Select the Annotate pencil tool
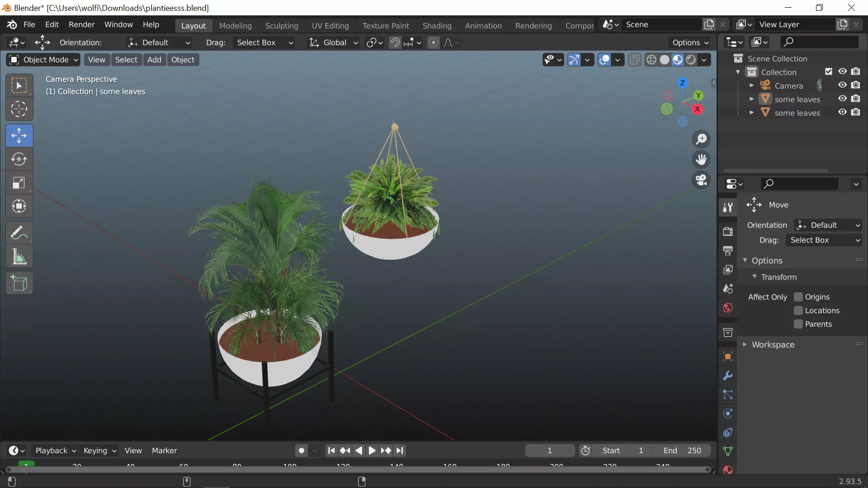This screenshot has height=488, width=868. click(19, 233)
